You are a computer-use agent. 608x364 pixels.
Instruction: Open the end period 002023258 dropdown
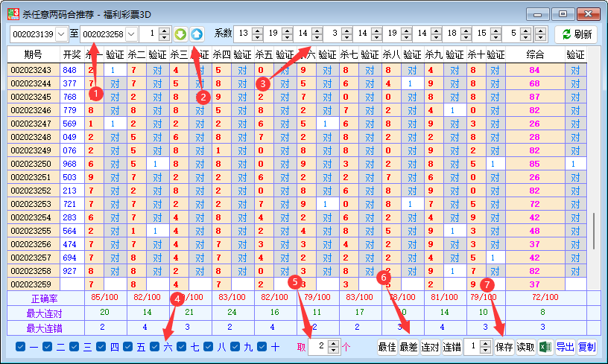click(x=131, y=34)
